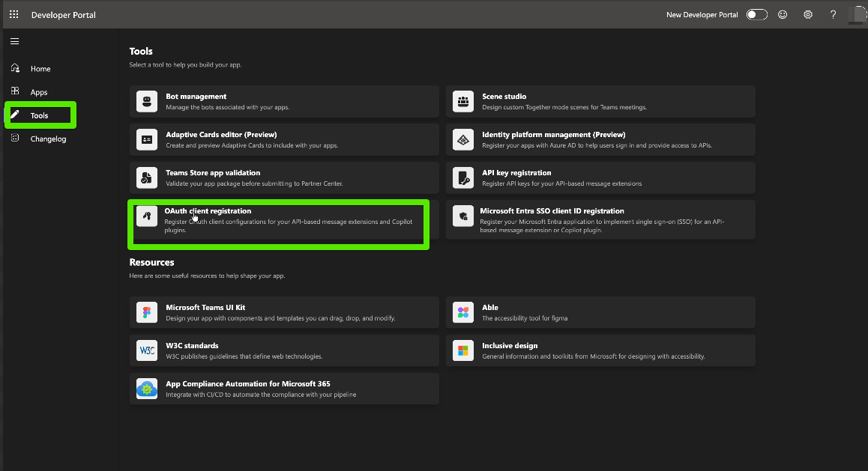868x471 pixels.
Task: Click 'Manage the bots associated with your apps.' text
Action: coord(228,107)
